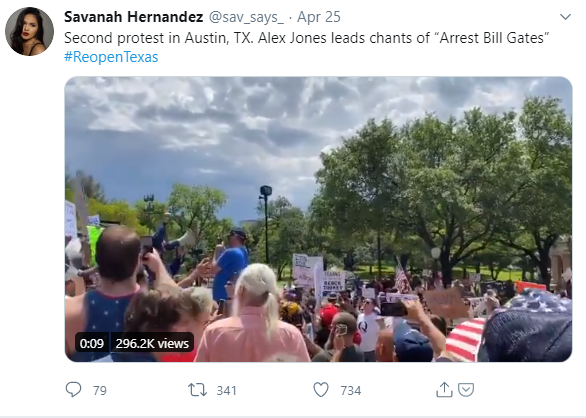Click the Apr 25 timestamp
Image resolution: width=586 pixels, height=418 pixels.
click(319, 17)
